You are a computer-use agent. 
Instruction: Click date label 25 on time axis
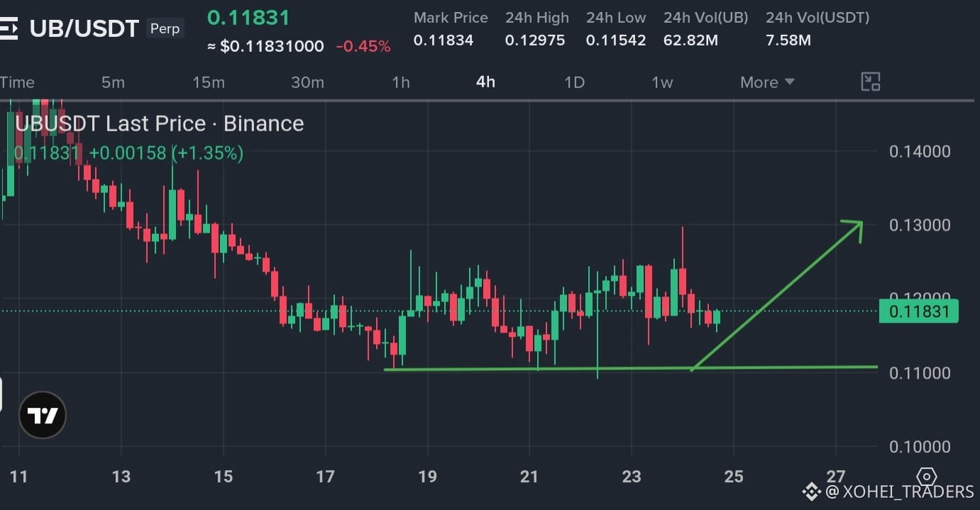pyautogui.click(x=734, y=476)
